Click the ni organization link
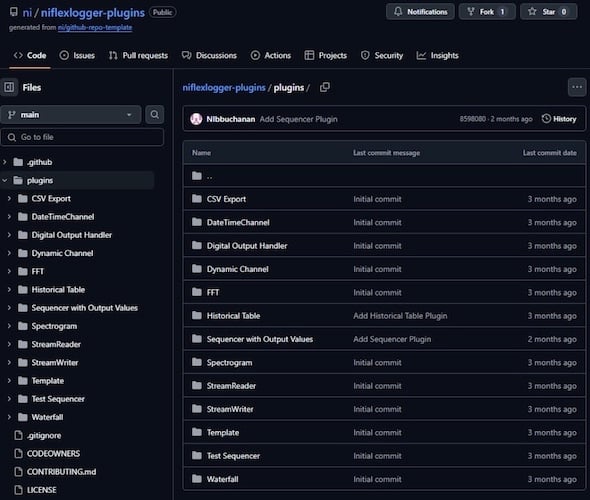The image size is (590, 500). (x=27, y=13)
